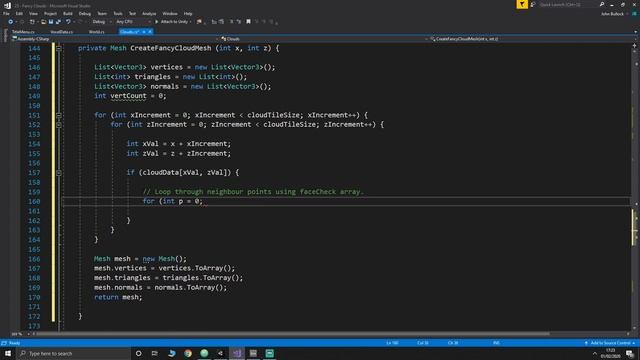Click the Ready status text
Image resolution: width=640 pixels, height=360 pixels.
click(x=14, y=343)
